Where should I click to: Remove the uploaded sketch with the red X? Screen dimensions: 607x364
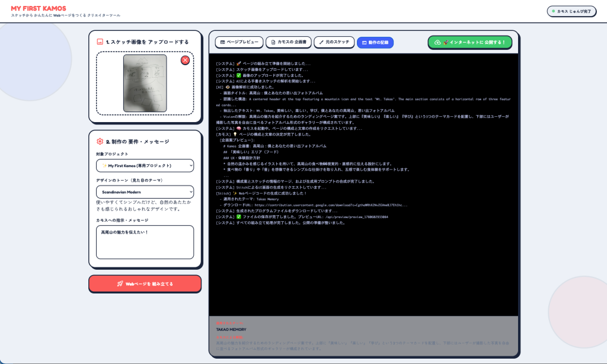tap(185, 60)
